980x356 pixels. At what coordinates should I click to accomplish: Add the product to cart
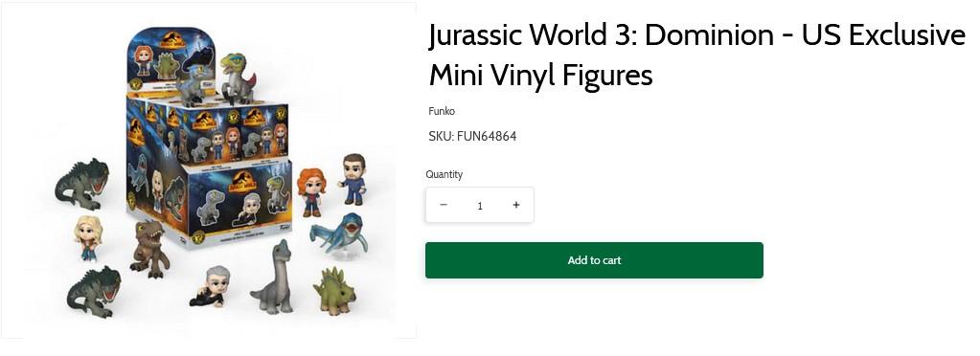(594, 260)
